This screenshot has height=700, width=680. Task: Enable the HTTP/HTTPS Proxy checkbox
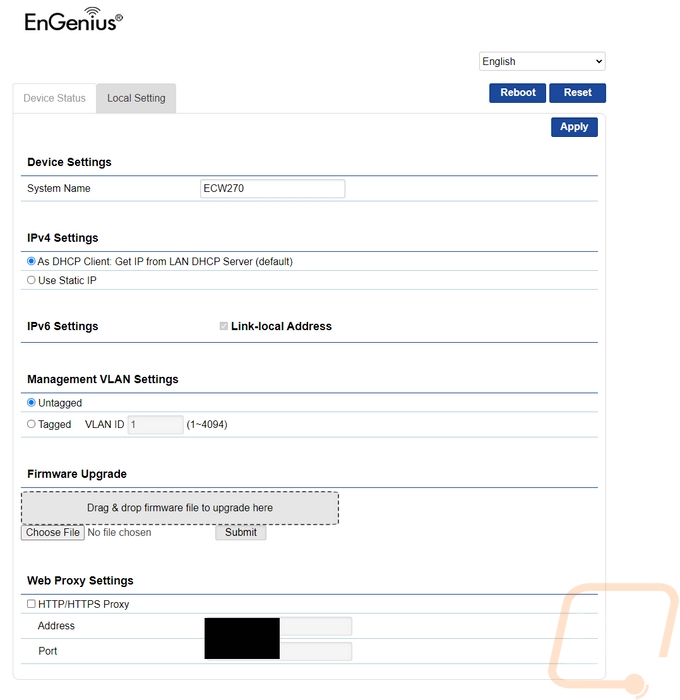pyautogui.click(x=31, y=604)
